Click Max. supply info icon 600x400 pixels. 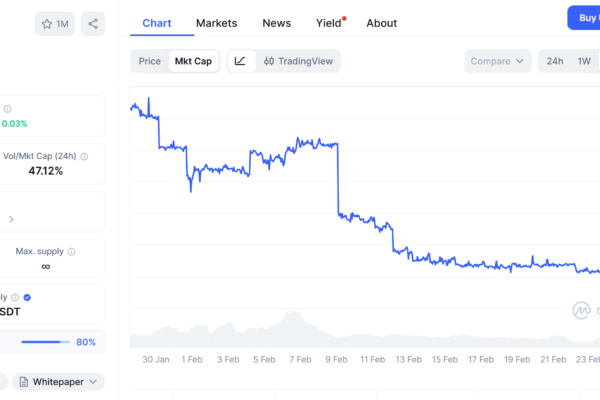point(72,251)
